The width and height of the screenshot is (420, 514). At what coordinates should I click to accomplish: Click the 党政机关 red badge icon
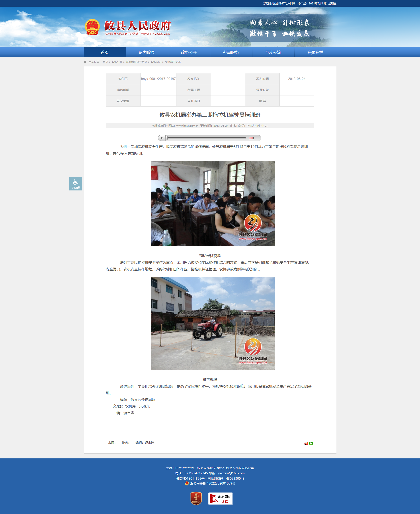coord(196,498)
